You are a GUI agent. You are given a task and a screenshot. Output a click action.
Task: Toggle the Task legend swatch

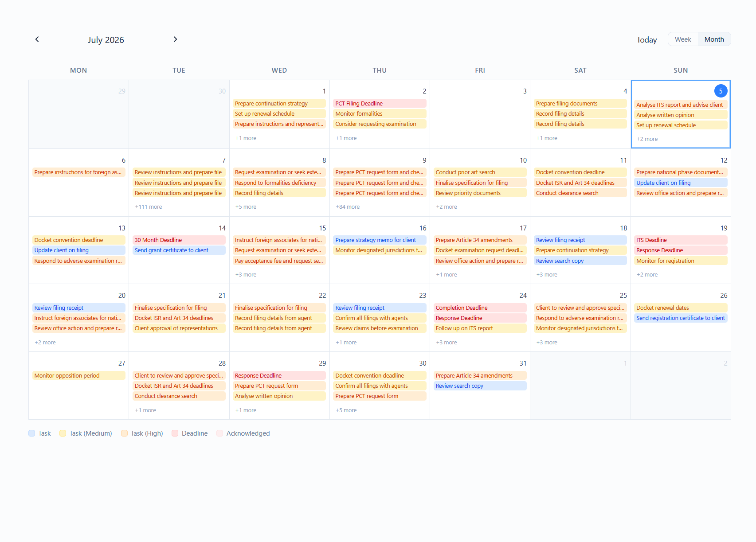point(32,433)
